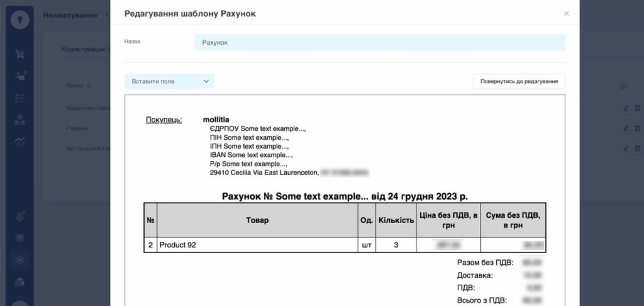Click the logo at top of sidebar
644x306 pixels.
click(x=19, y=19)
